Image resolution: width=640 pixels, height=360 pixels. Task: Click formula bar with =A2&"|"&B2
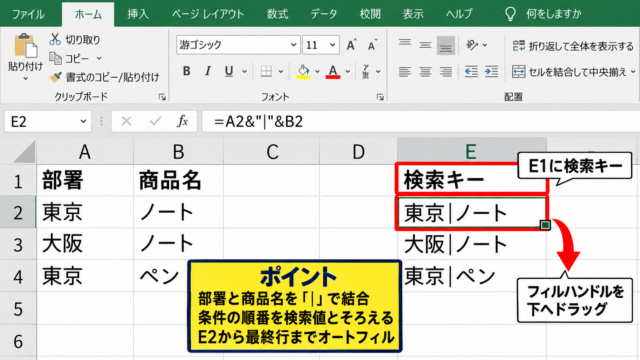421,121
